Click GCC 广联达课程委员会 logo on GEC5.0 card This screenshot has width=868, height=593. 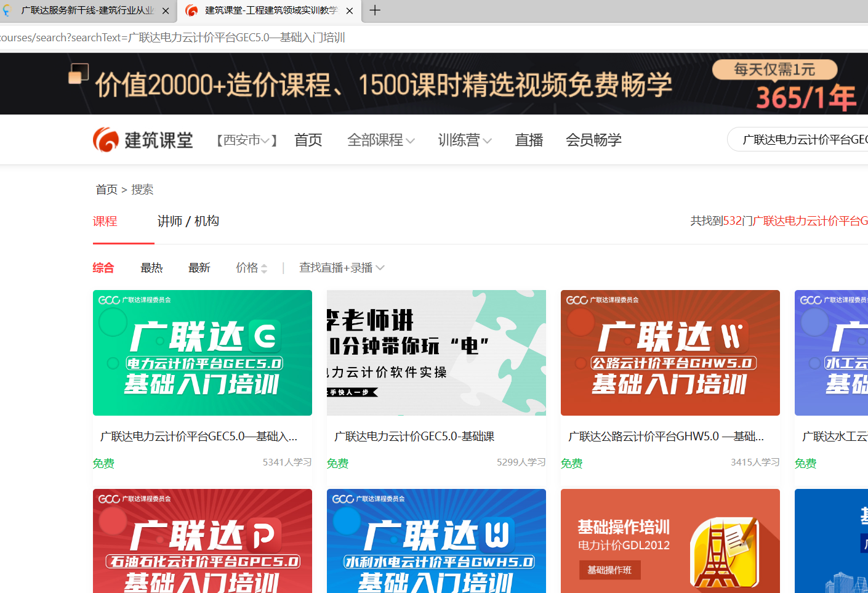[x=135, y=300]
